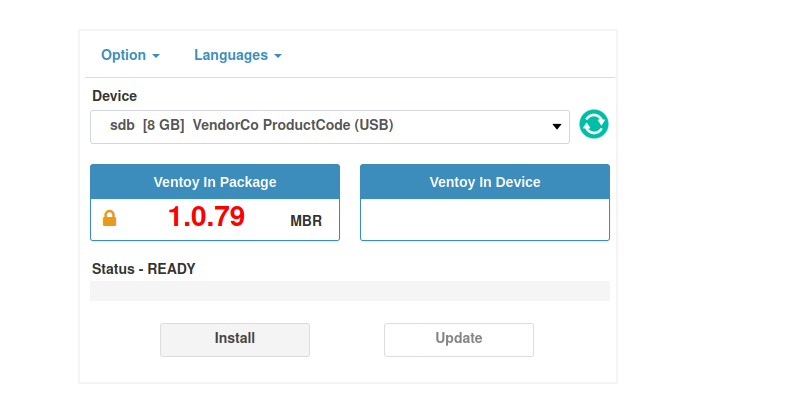Click the red 1.0.79 version number
803x400 pixels.
(x=206, y=217)
